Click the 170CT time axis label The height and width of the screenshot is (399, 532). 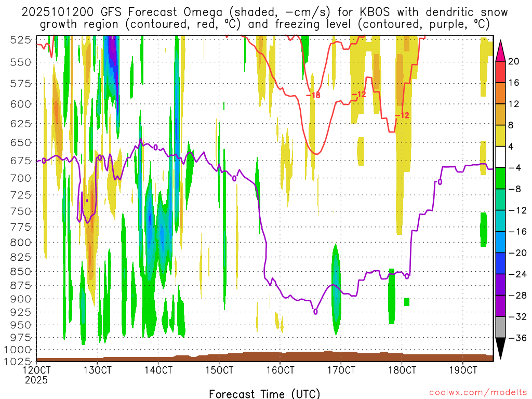[341, 370]
